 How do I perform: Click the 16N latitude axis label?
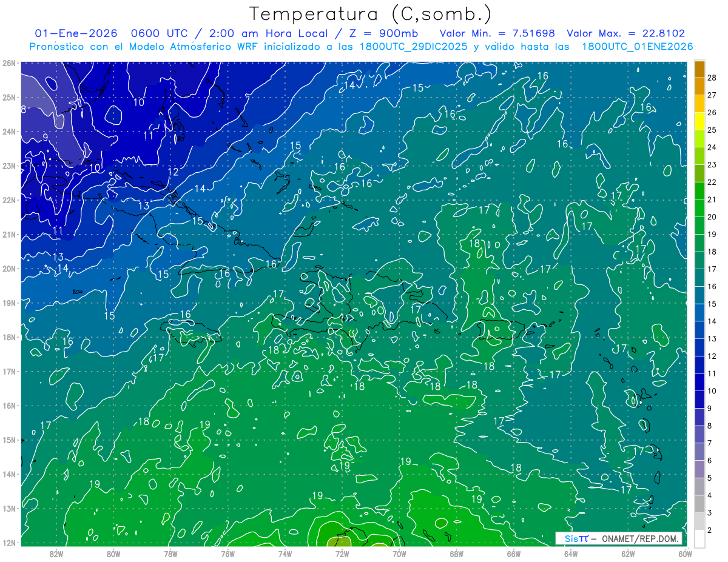pos(9,406)
